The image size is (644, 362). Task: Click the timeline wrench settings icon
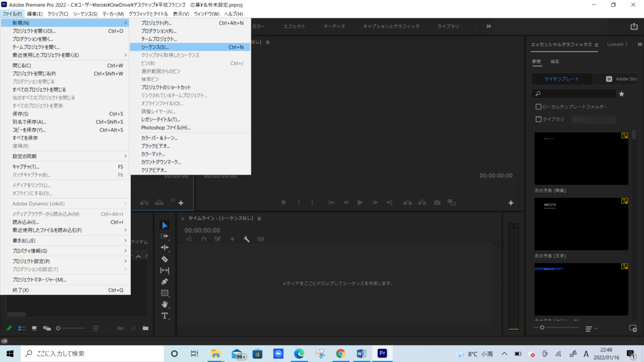247,239
